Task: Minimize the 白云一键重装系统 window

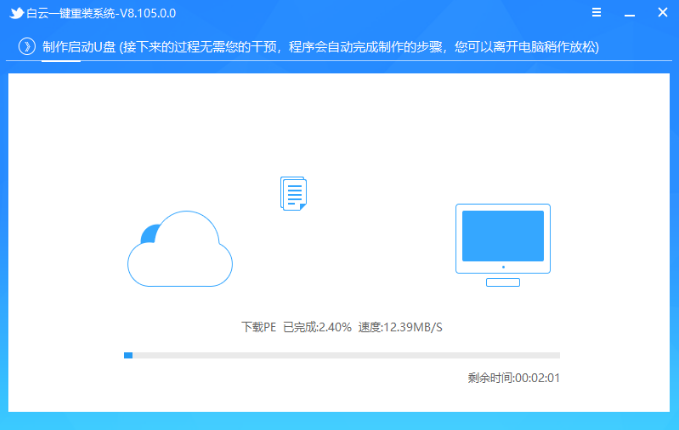Action: click(x=629, y=14)
